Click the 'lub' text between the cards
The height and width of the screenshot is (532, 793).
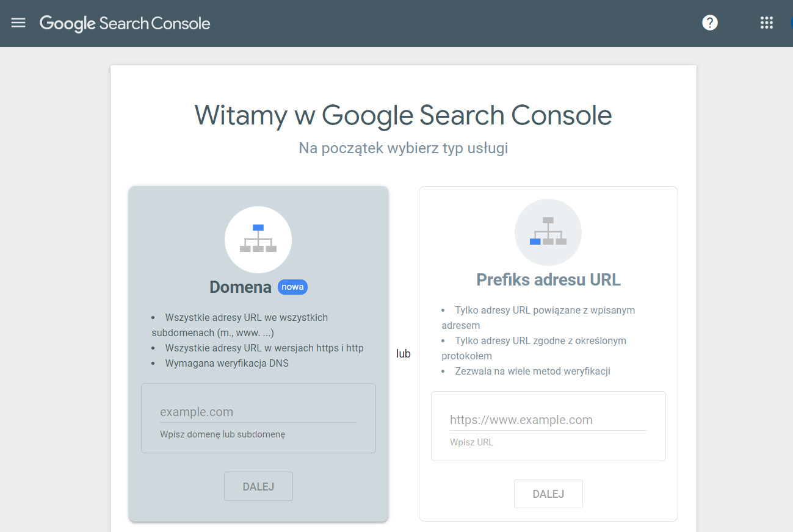[404, 353]
